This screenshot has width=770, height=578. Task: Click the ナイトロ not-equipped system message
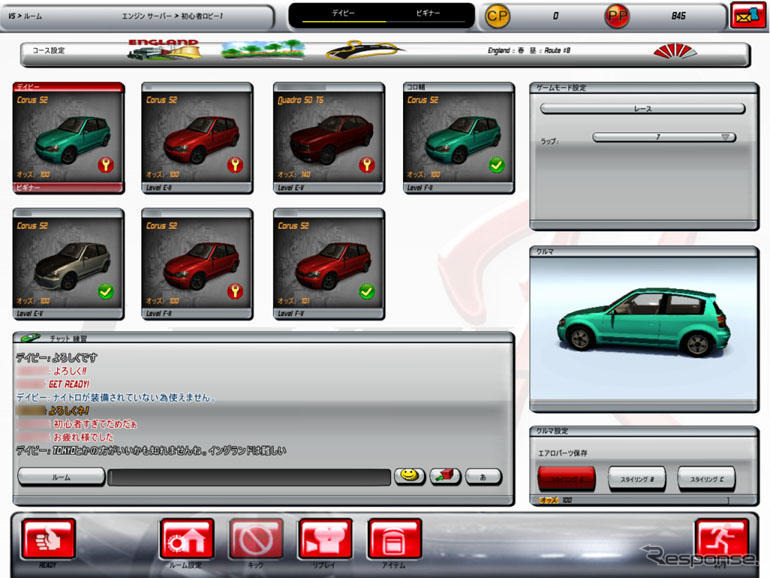pos(115,397)
